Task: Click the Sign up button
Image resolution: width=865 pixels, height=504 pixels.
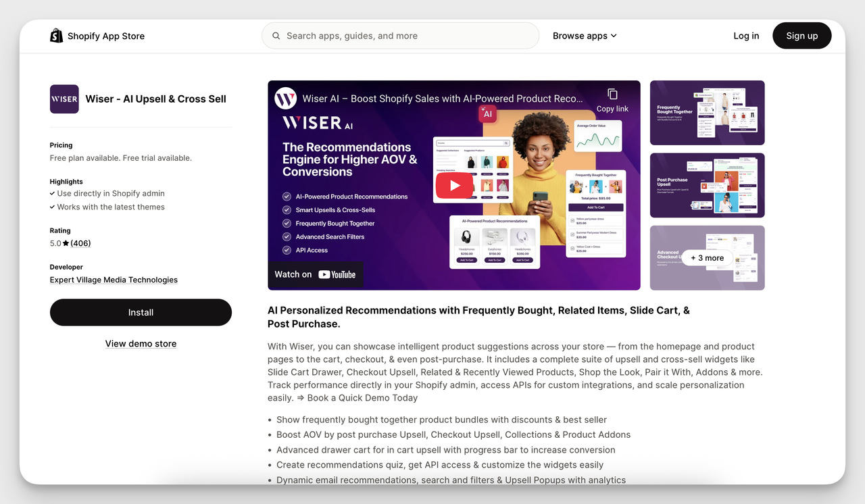Action: (x=801, y=36)
